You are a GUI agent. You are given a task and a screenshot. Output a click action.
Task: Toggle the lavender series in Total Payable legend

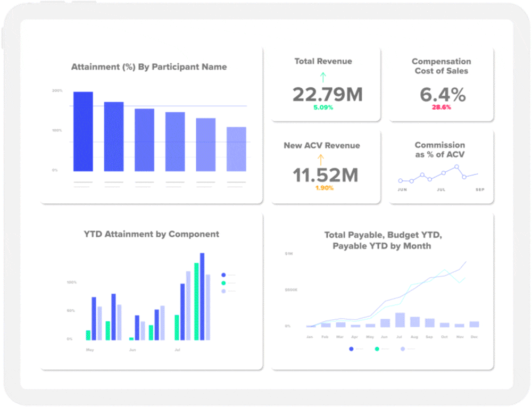pos(402,348)
